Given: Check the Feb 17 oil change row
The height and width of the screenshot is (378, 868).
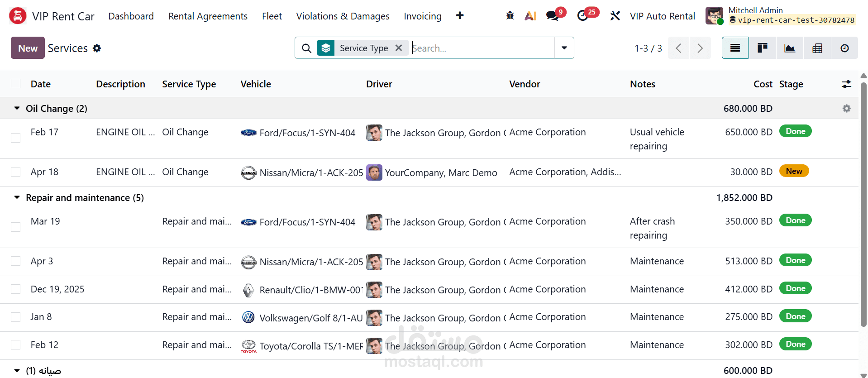Looking at the screenshot, I should [x=16, y=138].
